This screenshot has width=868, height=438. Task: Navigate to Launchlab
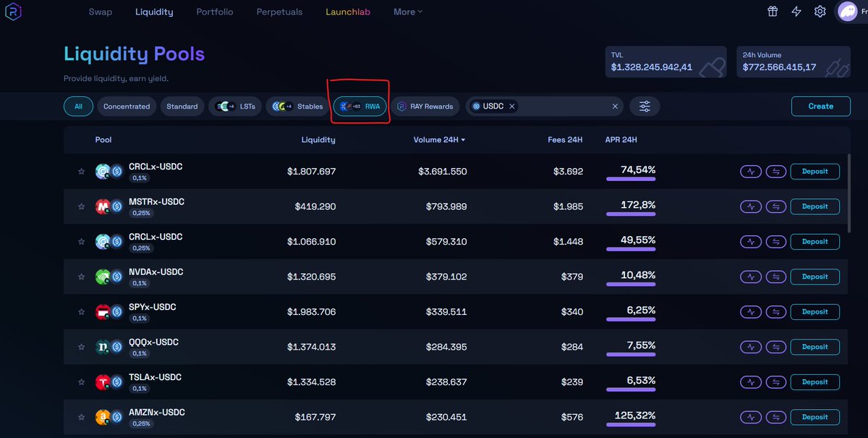tap(348, 12)
